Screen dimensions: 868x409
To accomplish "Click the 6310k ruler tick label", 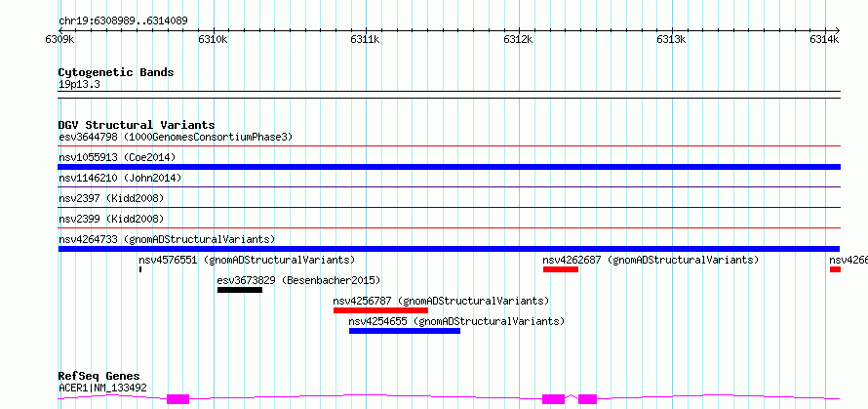I will pyautogui.click(x=214, y=39).
